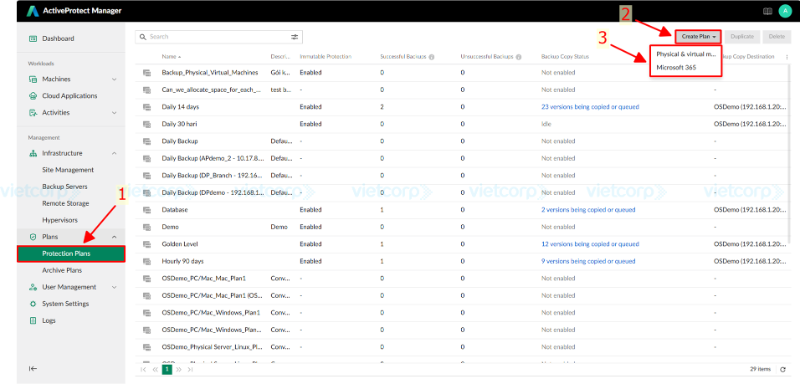Open 12 versions being copied link
The image size is (800, 384).
pyautogui.click(x=590, y=244)
